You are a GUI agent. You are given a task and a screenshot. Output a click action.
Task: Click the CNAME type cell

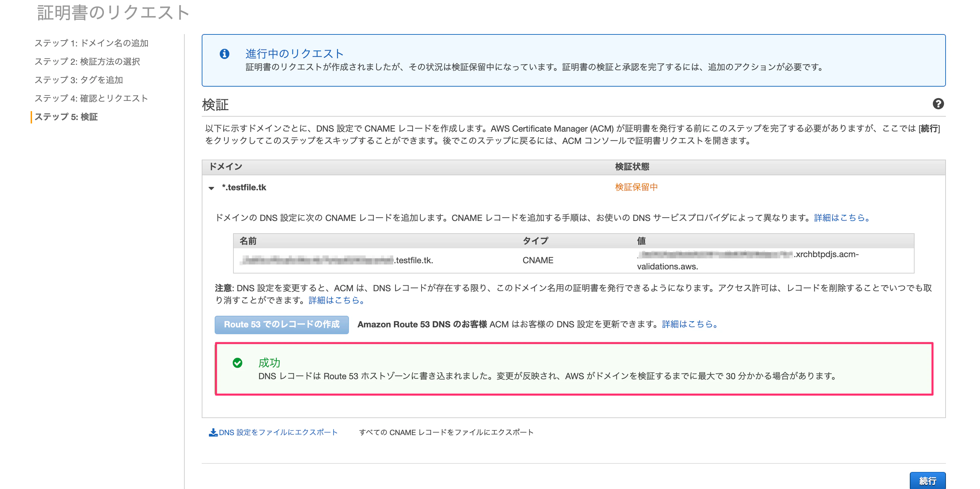(x=538, y=260)
